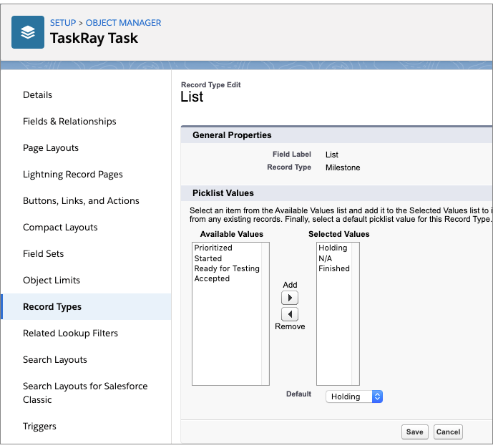Open the OBJECT MANAGER breadcrumb link
This screenshot has width=493, height=448.
click(123, 23)
